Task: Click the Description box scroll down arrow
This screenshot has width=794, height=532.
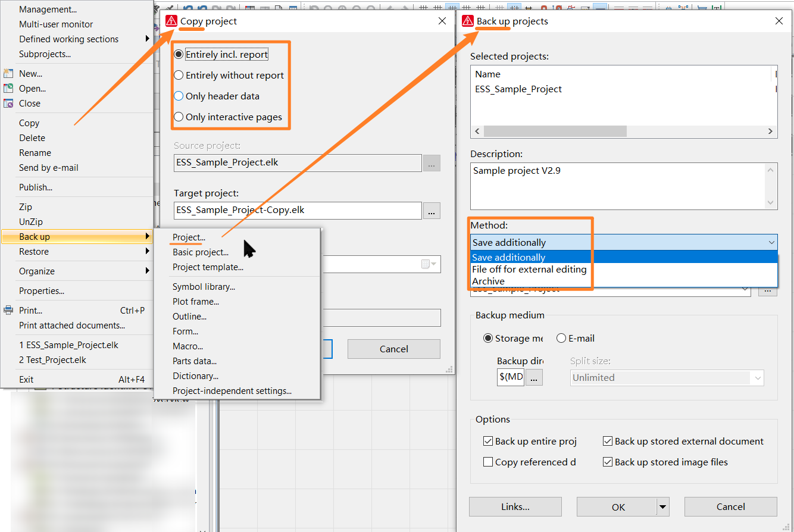Action: tap(771, 202)
